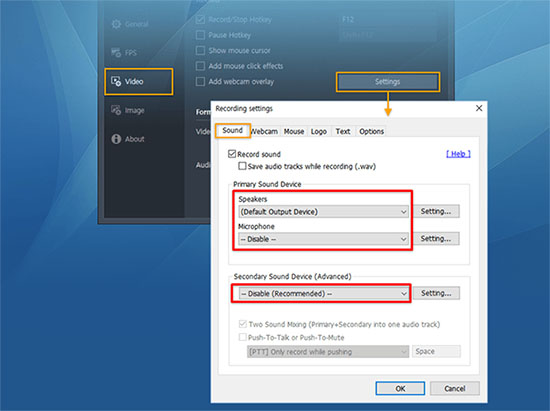This screenshot has width=550, height=411.
Task: Select the Video section in sidebar
Action: pyautogui.click(x=139, y=82)
